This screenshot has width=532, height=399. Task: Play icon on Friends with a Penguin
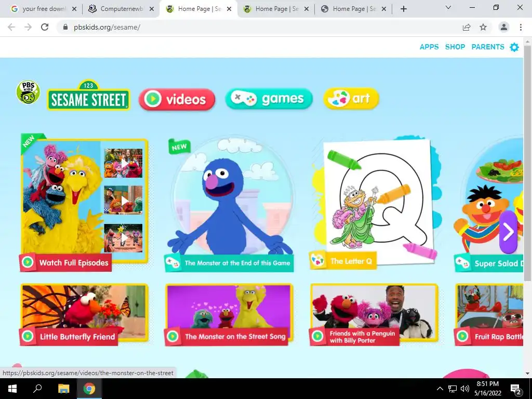click(x=317, y=336)
